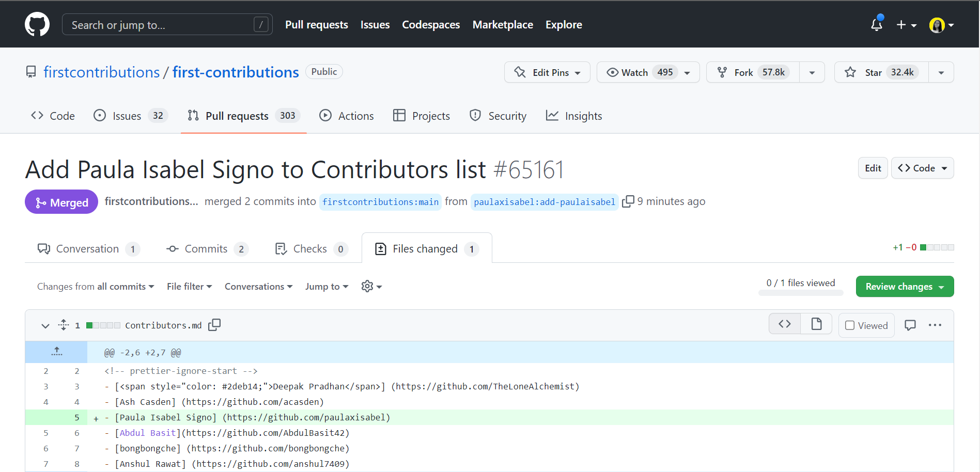This screenshot has width=980, height=472.
Task: Click the Fork button
Action: pos(753,72)
